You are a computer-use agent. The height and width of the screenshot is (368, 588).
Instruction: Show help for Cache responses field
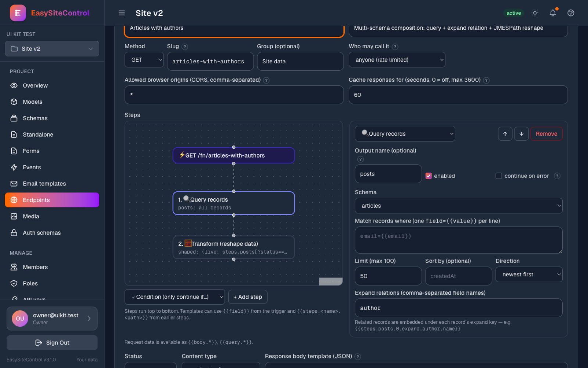[x=486, y=80]
